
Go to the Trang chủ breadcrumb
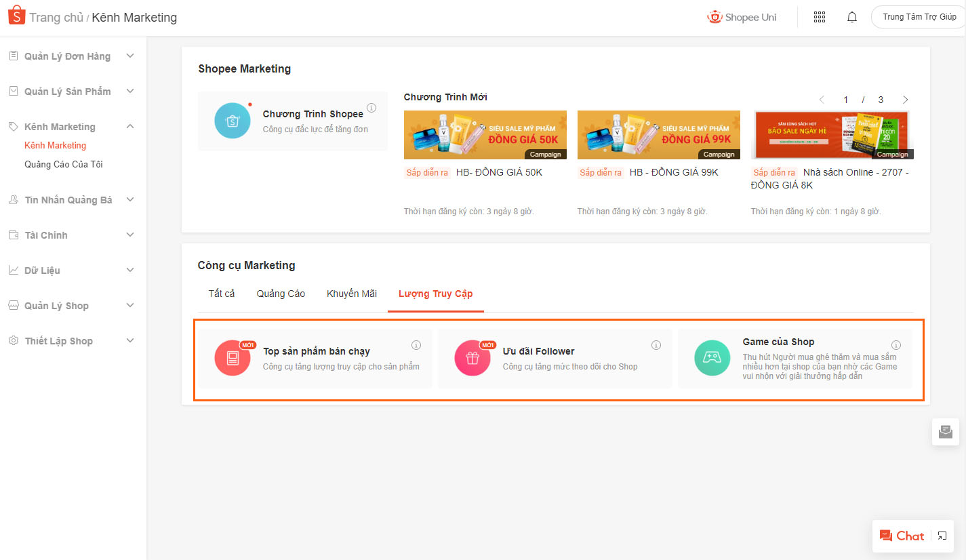tap(56, 18)
